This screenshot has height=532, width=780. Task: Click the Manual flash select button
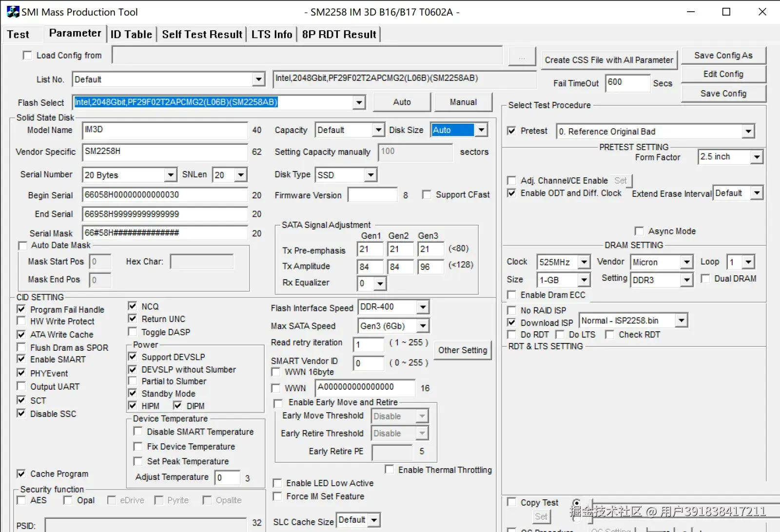click(x=463, y=102)
